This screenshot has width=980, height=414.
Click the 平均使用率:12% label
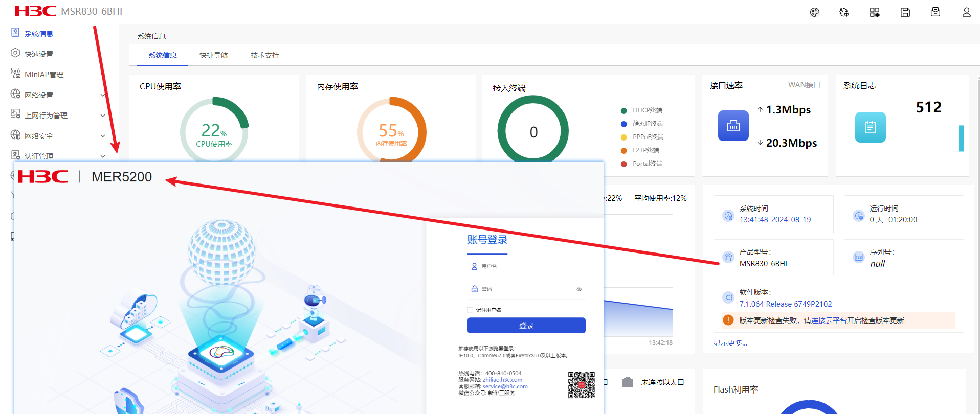[660, 198]
